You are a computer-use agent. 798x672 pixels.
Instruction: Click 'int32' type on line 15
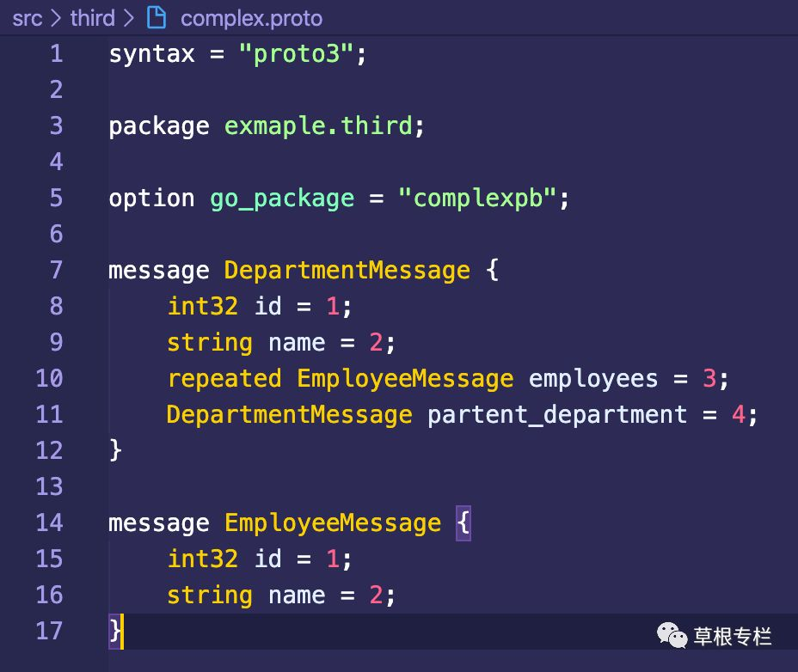(x=203, y=559)
